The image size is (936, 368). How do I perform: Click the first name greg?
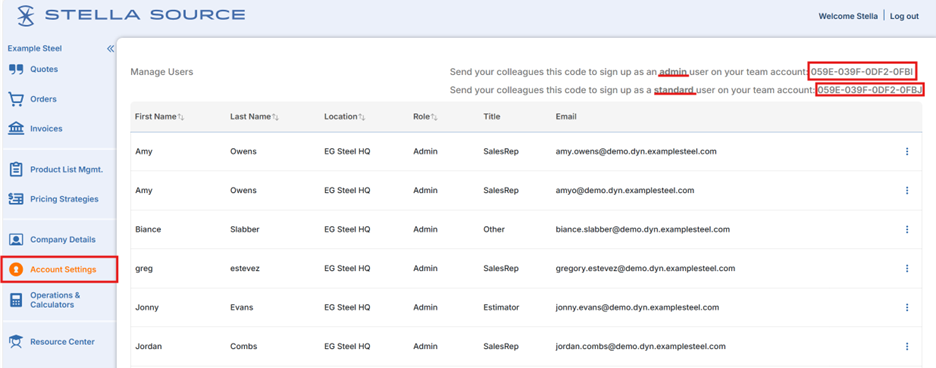[x=144, y=268]
